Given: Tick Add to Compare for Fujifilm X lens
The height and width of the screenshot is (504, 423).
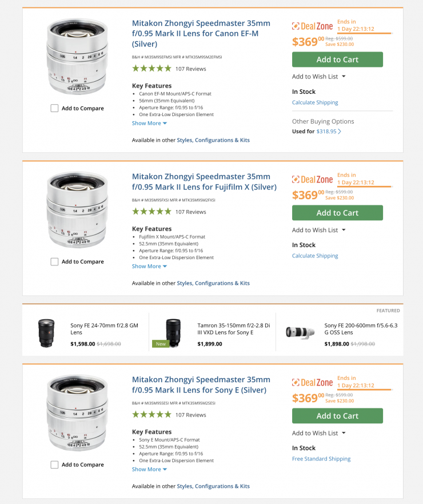Looking at the screenshot, I should click(54, 261).
